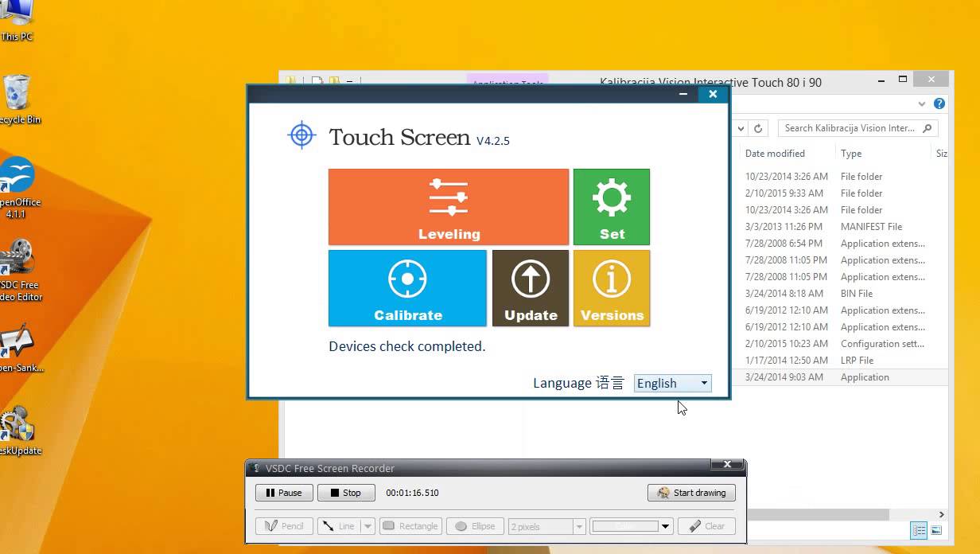Pause the VSDC screen recording
Screen dimensions: 980x554
pos(284,493)
